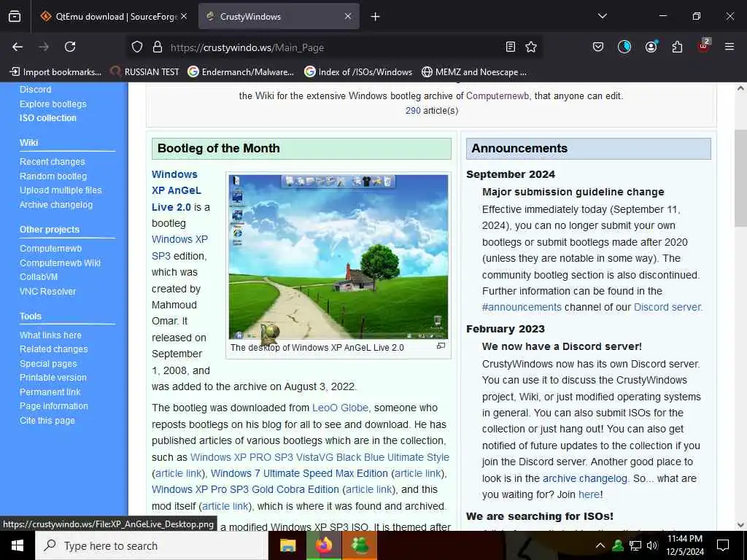Open the Computernewb Wiki sidebar link
Viewport: 747px width, 560px height.
(60, 262)
